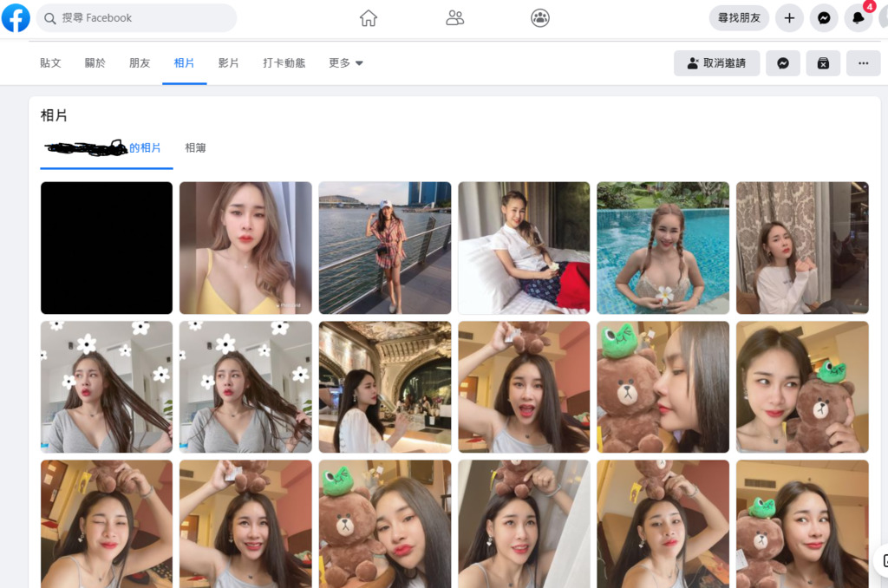888x588 pixels.
Task: Open the blacked-out first photo thumbnail
Action: click(x=107, y=248)
